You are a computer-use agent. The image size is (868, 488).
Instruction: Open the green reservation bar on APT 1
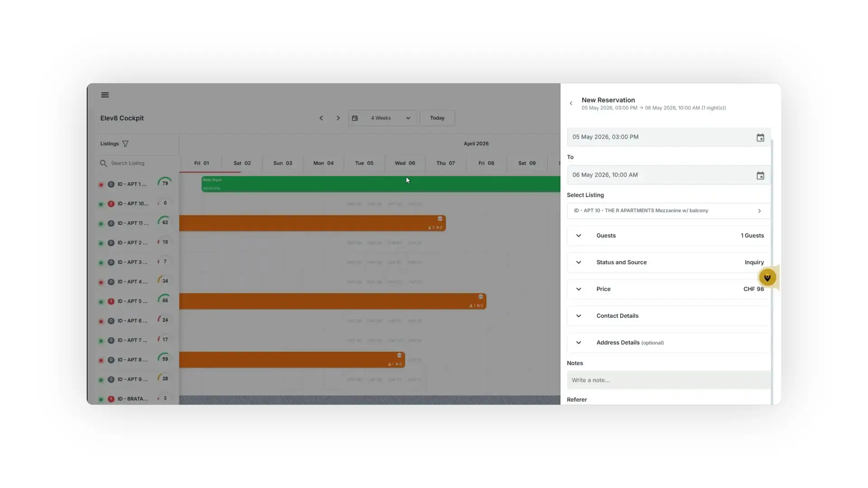pos(381,184)
